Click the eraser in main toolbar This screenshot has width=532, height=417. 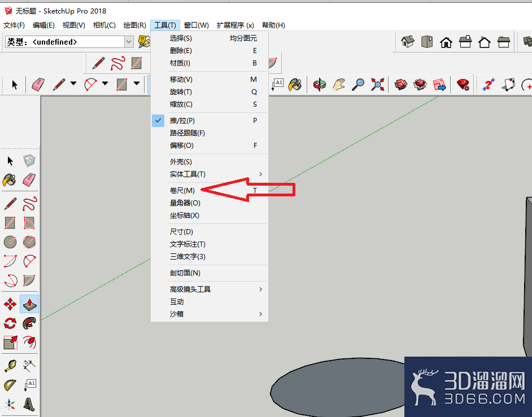pos(38,85)
